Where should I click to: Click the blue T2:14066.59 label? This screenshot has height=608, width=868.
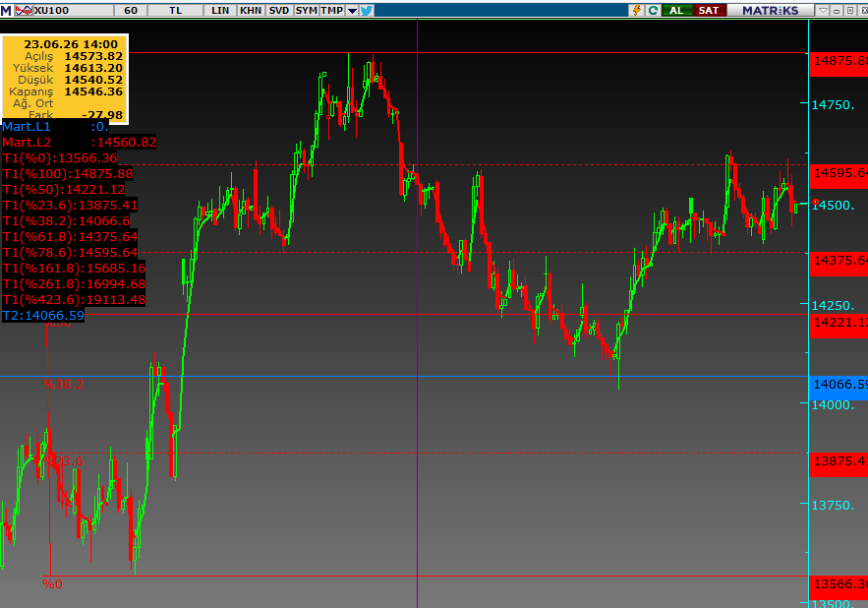coord(43,316)
